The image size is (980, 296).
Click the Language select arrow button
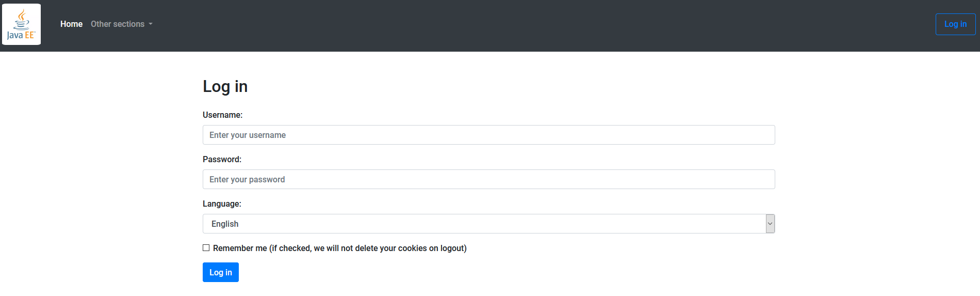[x=770, y=224]
